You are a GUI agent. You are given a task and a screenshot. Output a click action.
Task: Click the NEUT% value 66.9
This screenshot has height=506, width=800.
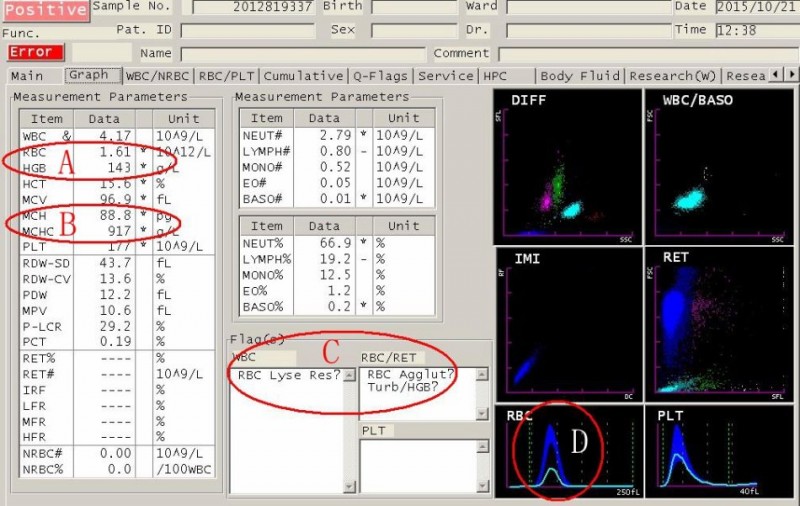pos(335,243)
